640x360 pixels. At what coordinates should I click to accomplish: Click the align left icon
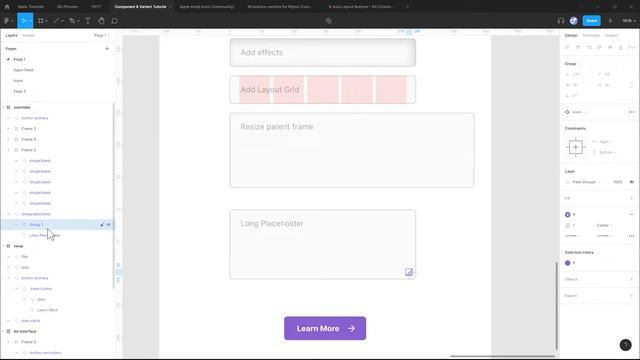pos(567,47)
